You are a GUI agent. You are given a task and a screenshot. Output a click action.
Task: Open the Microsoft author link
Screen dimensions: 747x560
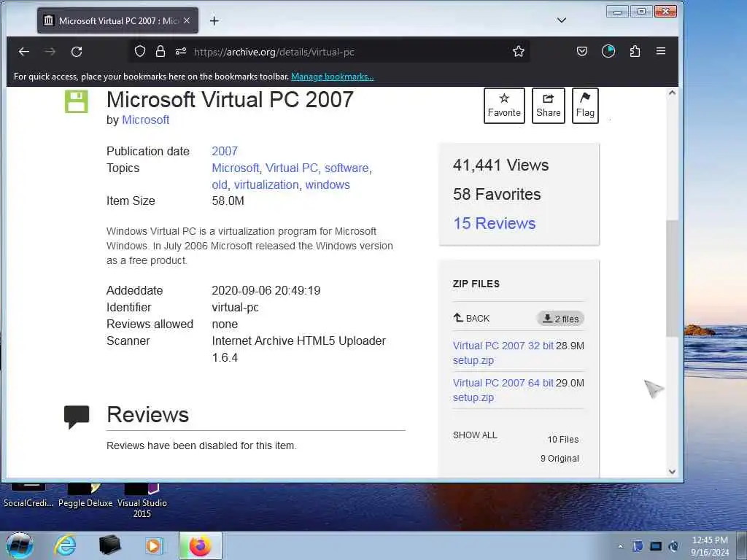(146, 120)
